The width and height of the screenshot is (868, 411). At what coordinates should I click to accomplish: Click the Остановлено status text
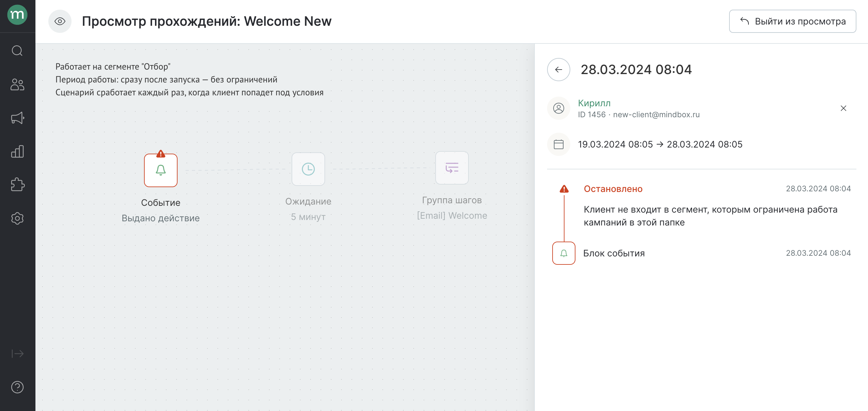(x=613, y=189)
